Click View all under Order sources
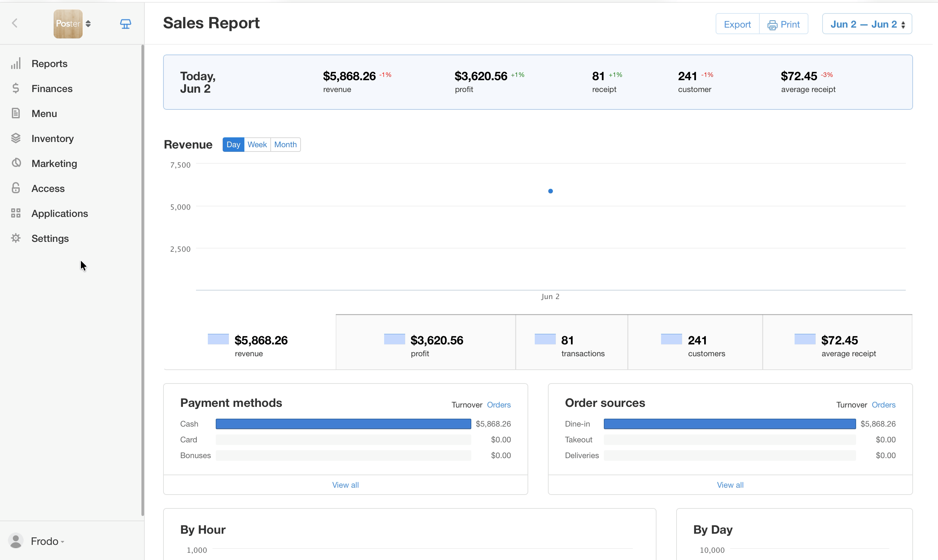 point(730,485)
